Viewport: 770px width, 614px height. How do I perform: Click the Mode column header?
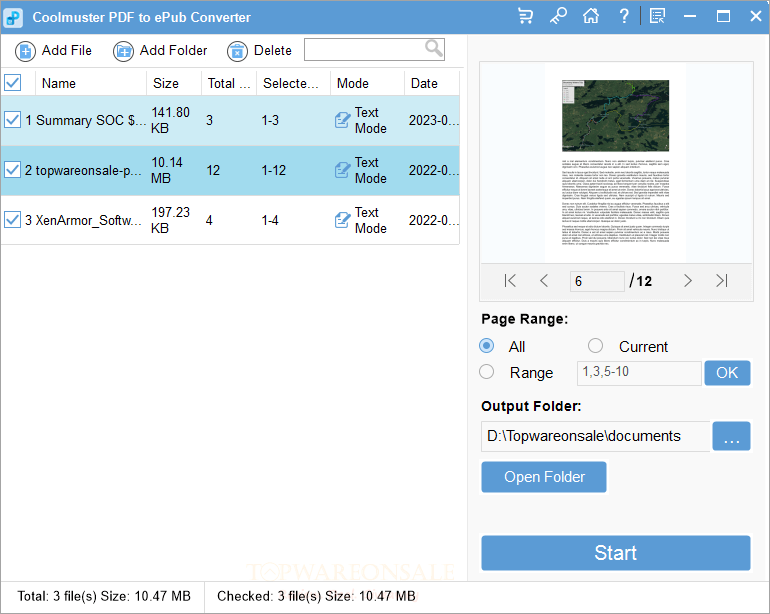[367, 83]
